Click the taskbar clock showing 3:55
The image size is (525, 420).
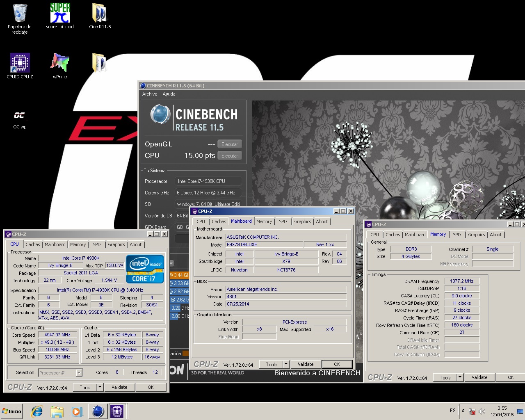502,411
